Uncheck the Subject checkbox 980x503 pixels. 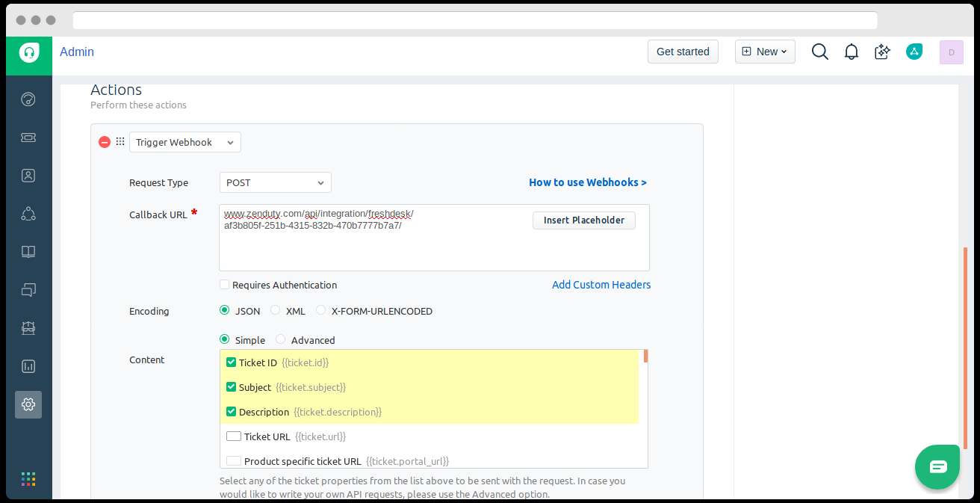231,387
